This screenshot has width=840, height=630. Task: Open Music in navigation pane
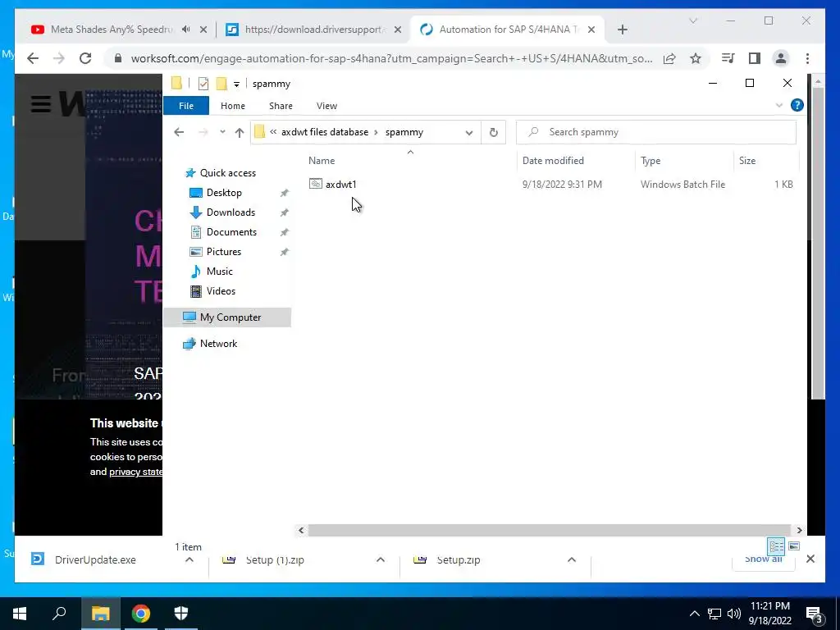[x=220, y=272]
